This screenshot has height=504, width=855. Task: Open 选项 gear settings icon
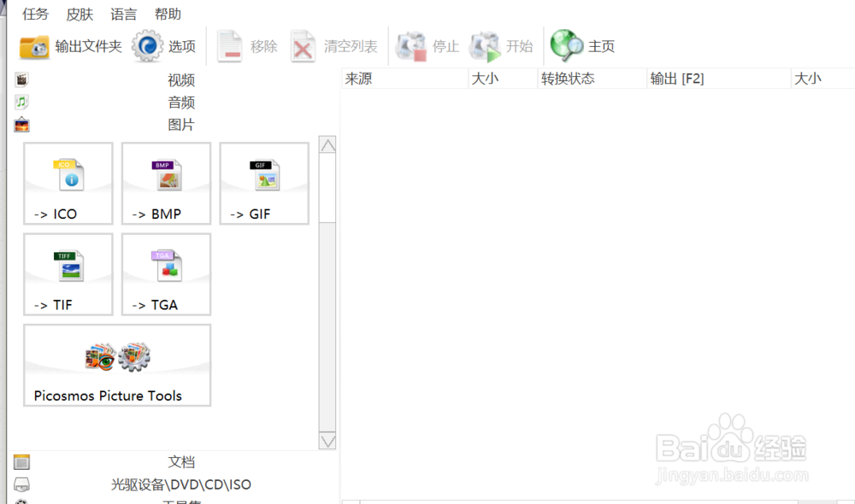147,46
